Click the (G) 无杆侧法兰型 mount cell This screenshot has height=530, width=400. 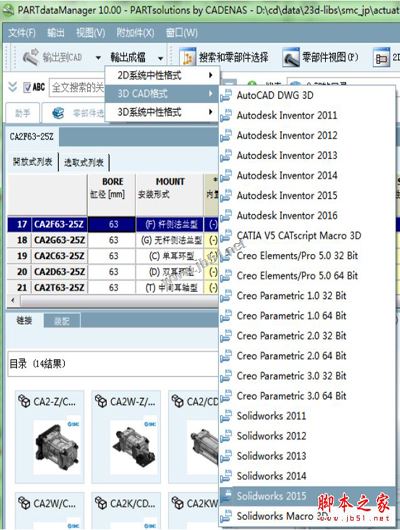pyautogui.click(x=170, y=240)
